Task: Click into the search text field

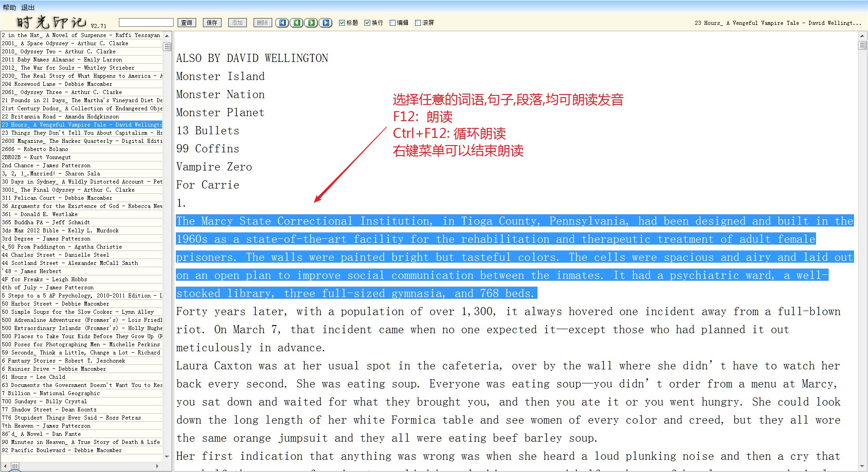Action: pos(146,23)
